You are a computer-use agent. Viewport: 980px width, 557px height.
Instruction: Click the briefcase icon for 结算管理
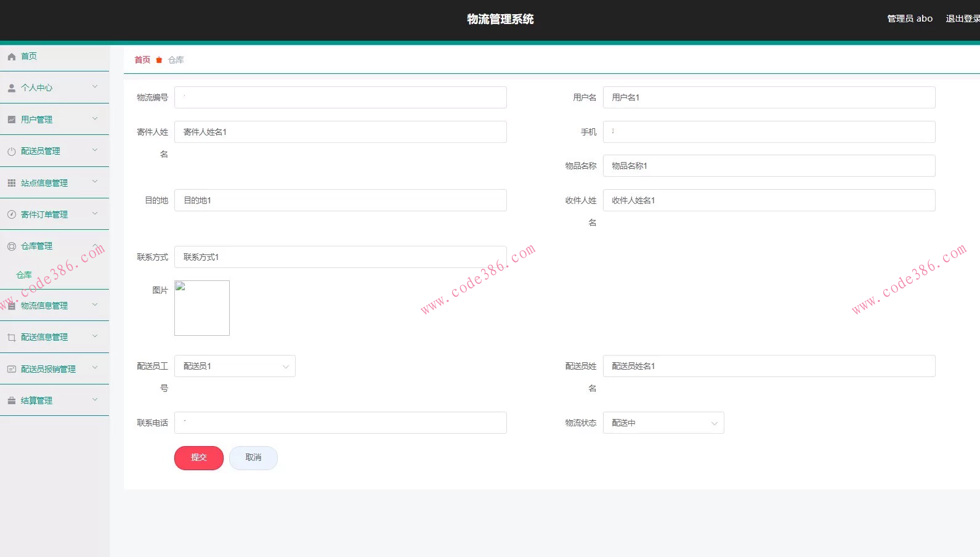(x=12, y=400)
